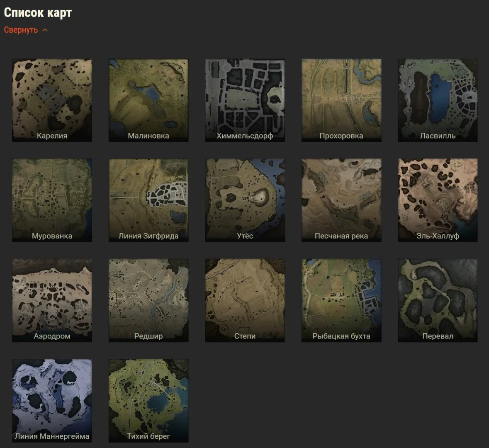Open the Мурованка map thumbnail
Image resolution: width=489 pixels, height=448 pixels.
tap(52, 200)
